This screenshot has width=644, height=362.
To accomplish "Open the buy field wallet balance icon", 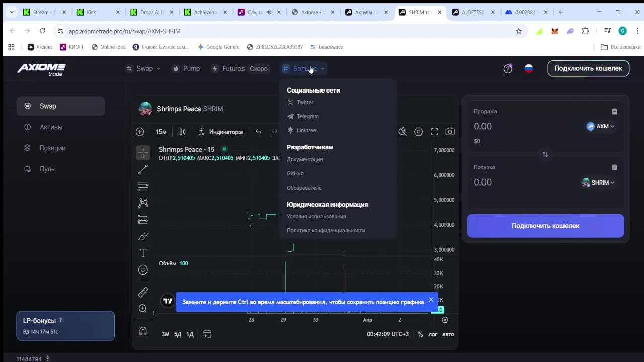I will tap(614, 167).
